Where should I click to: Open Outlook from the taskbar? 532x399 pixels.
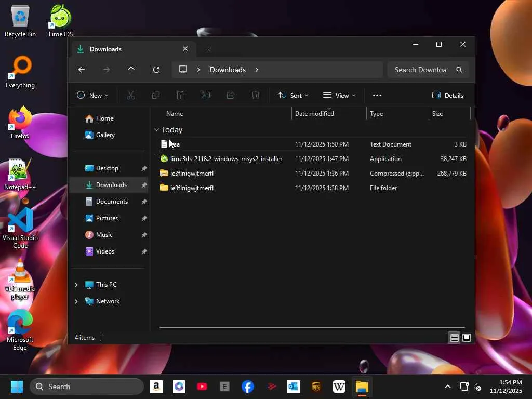coord(294,387)
